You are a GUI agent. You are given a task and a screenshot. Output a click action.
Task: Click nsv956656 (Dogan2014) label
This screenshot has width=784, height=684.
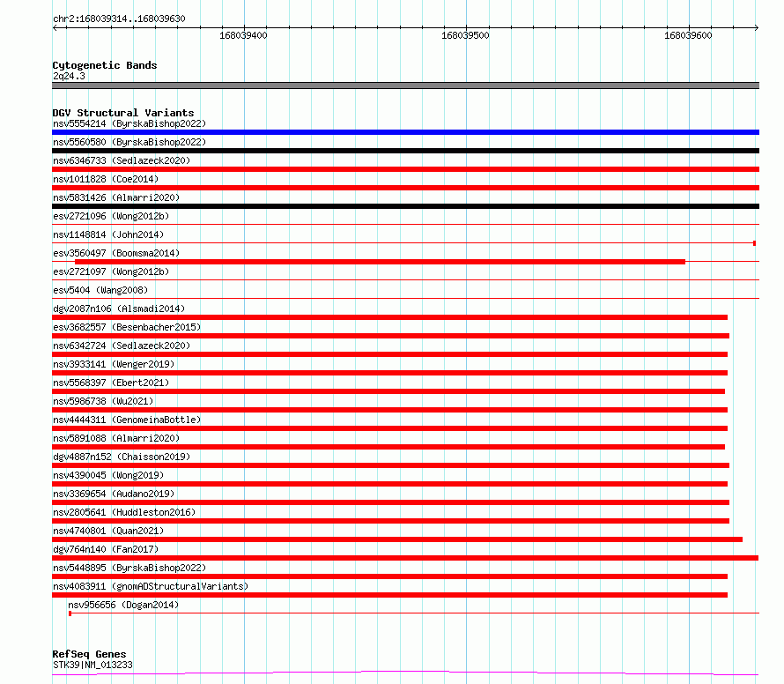[x=123, y=605]
